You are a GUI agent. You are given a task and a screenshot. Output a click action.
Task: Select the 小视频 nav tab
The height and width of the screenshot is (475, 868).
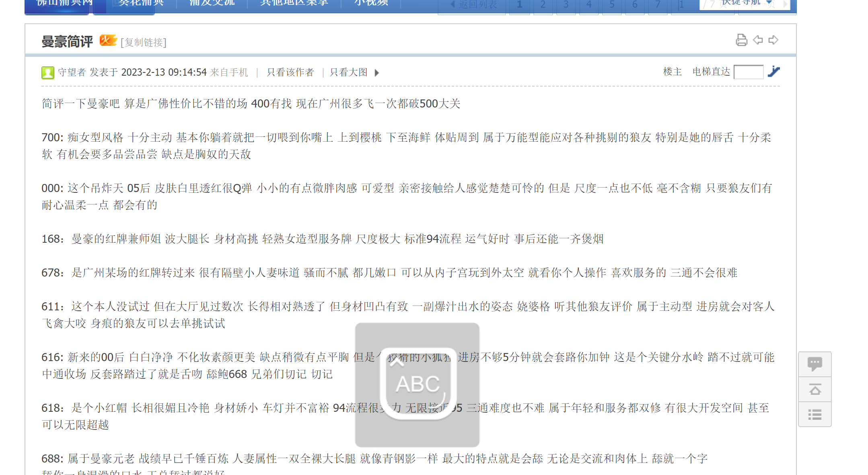point(371,4)
